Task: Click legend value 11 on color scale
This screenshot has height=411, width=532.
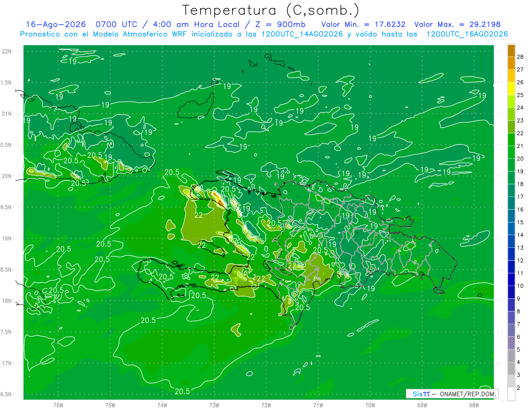Action: click(520, 273)
